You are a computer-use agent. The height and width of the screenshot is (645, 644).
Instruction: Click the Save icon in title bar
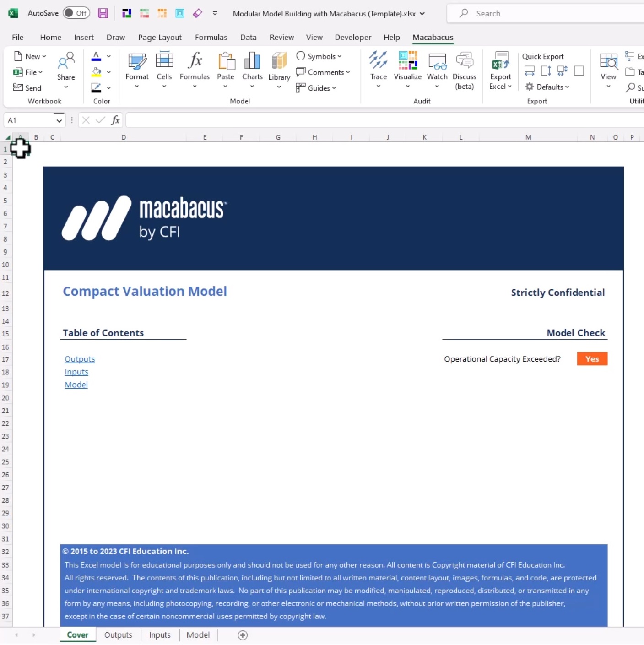103,13
